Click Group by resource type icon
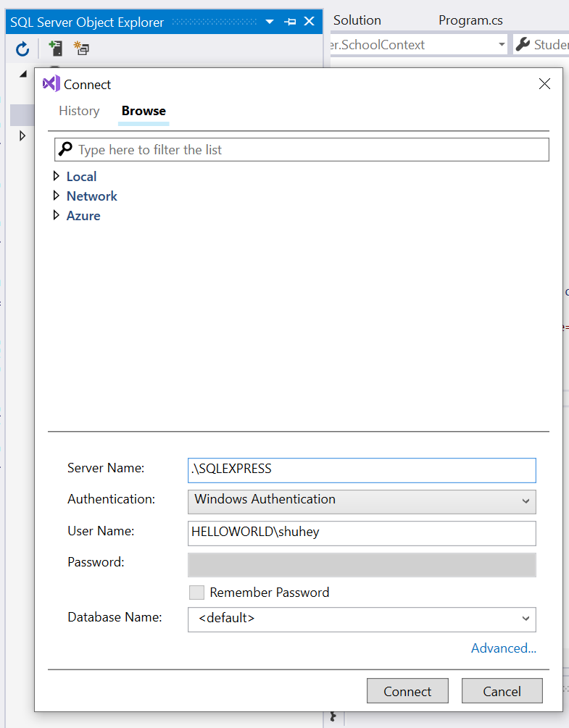Screen dimensions: 569x728 [82, 49]
